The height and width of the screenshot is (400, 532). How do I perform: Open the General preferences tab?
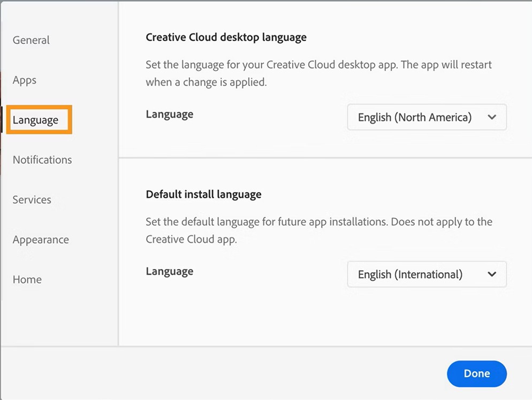point(31,40)
